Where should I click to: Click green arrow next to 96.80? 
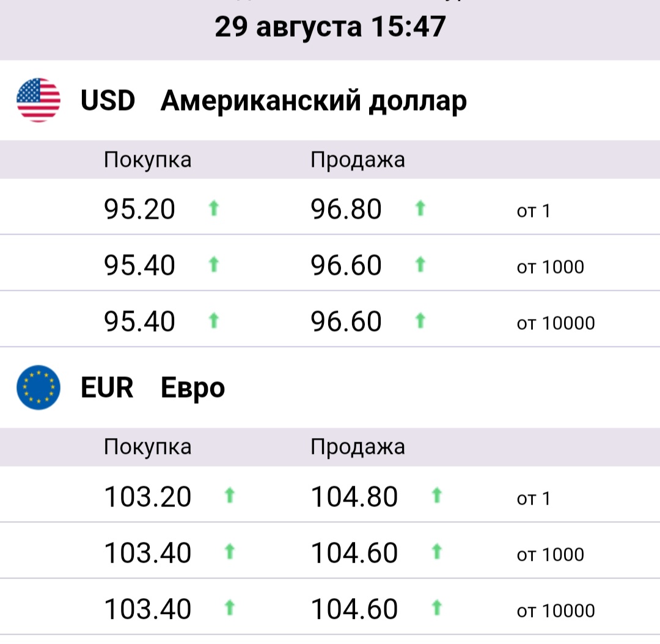[x=420, y=208]
